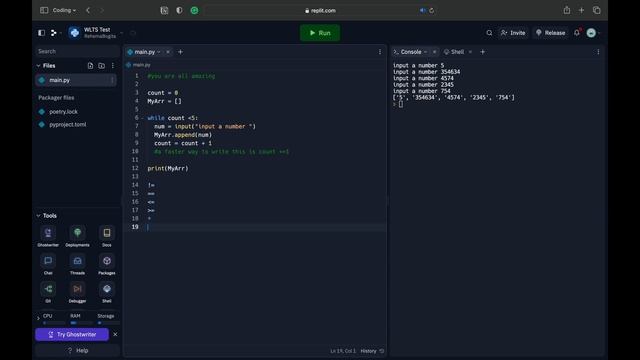Open the Packages tool

point(107,264)
